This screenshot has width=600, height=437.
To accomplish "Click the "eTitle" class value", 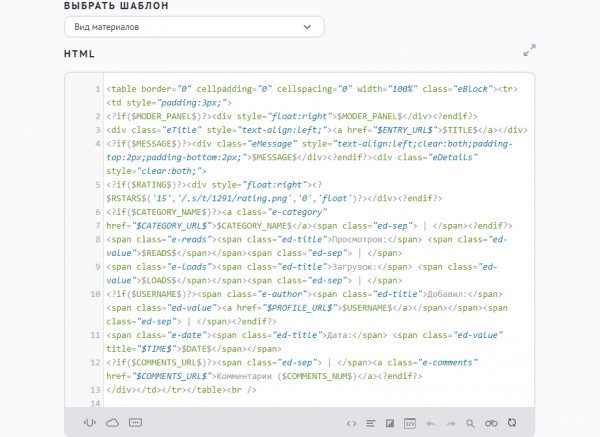I will (182, 130).
